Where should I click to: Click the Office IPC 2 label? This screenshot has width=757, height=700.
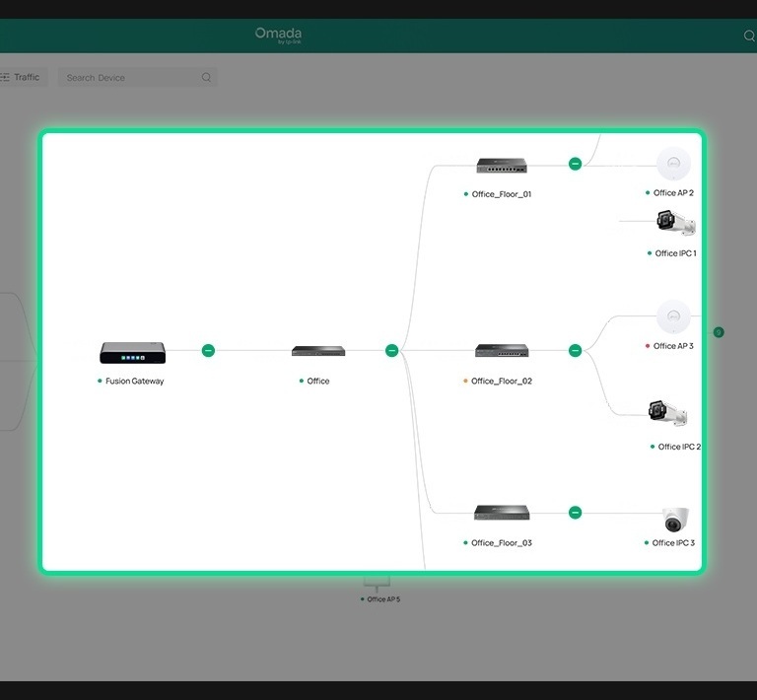(679, 447)
